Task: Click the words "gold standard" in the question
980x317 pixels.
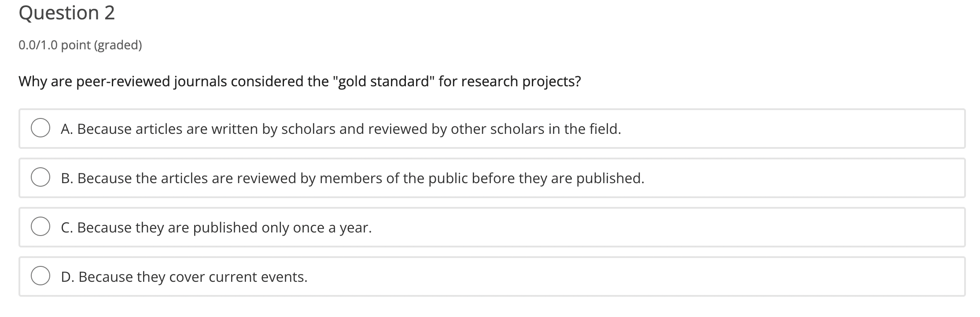Action: (383, 81)
